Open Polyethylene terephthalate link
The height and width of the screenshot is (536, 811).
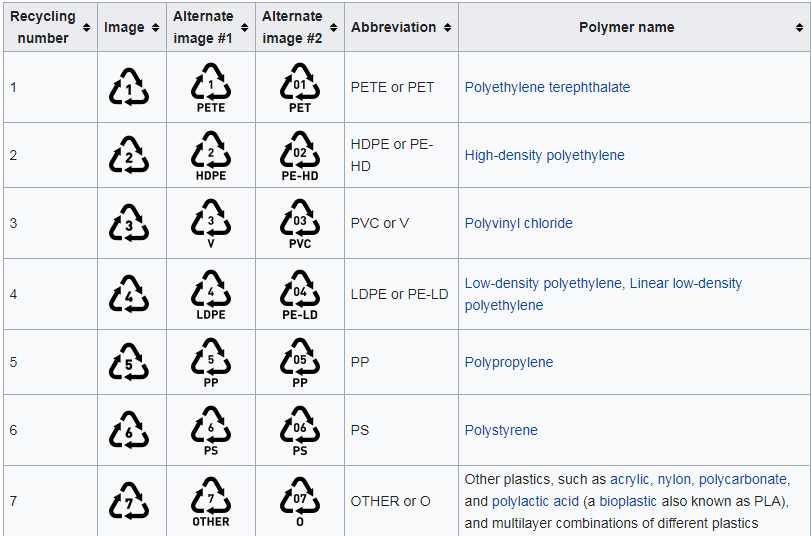pos(547,87)
